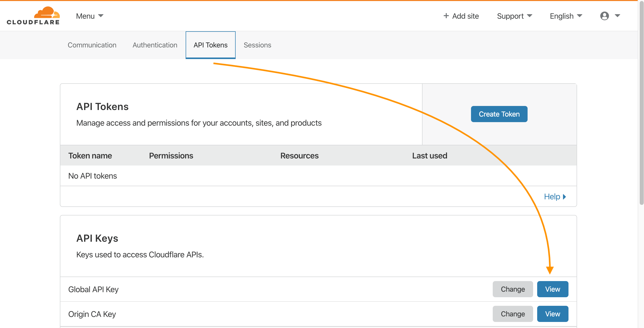
Task: Open the user account avatar icon
Action: coord(604,16)
